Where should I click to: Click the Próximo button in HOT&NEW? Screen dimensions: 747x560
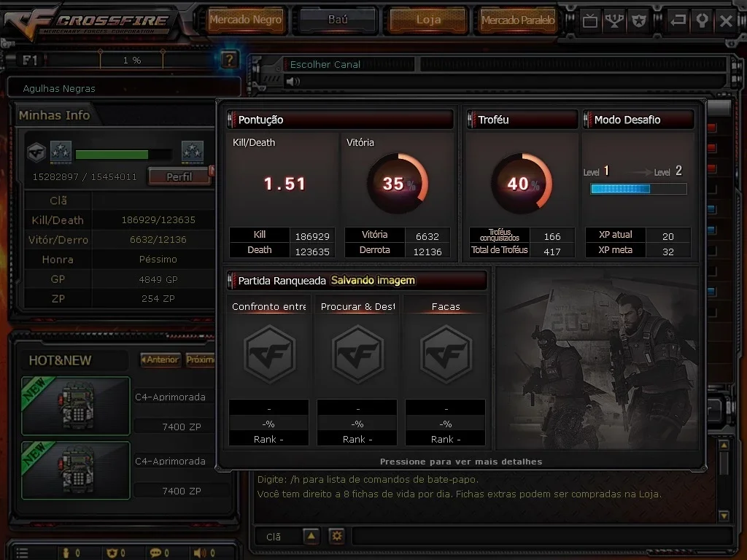tap(200, 359)
